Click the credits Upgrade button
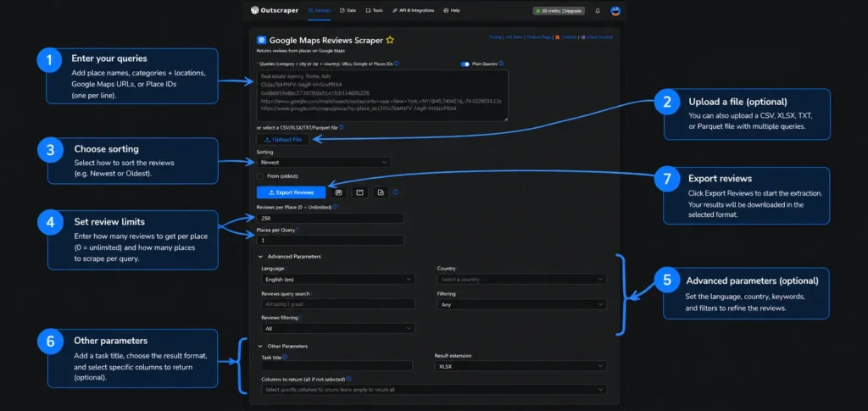This screenshot has height=411, width=868. tap(559, 10)
